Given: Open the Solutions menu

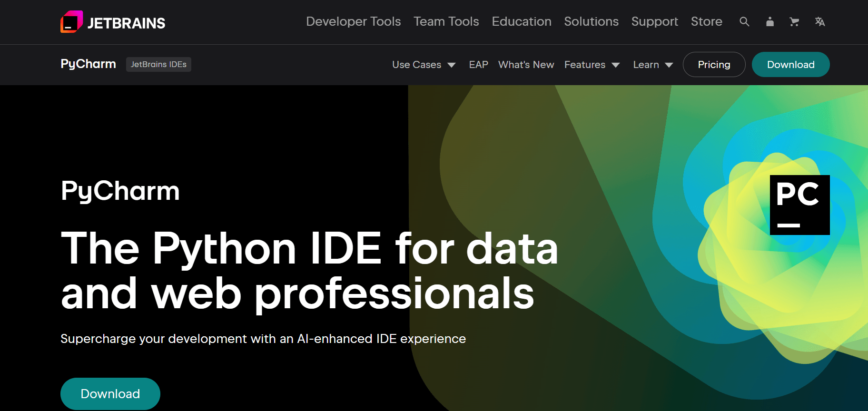Looking at the screenshot, I should 592,21.
